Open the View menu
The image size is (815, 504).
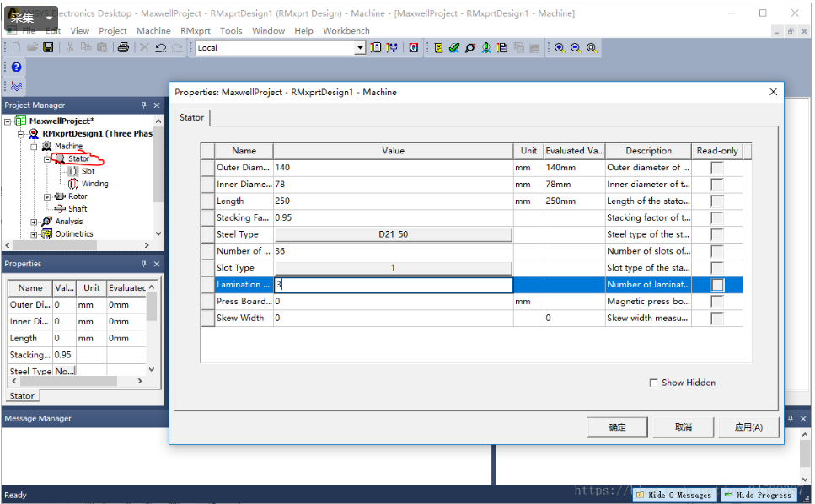[79, 30]
